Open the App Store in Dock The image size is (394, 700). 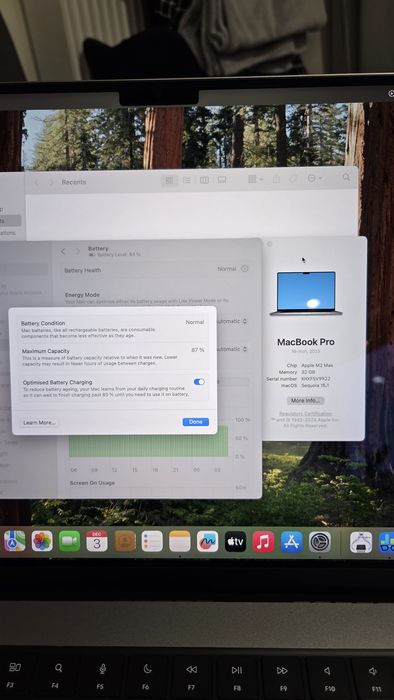coord(292,541)
